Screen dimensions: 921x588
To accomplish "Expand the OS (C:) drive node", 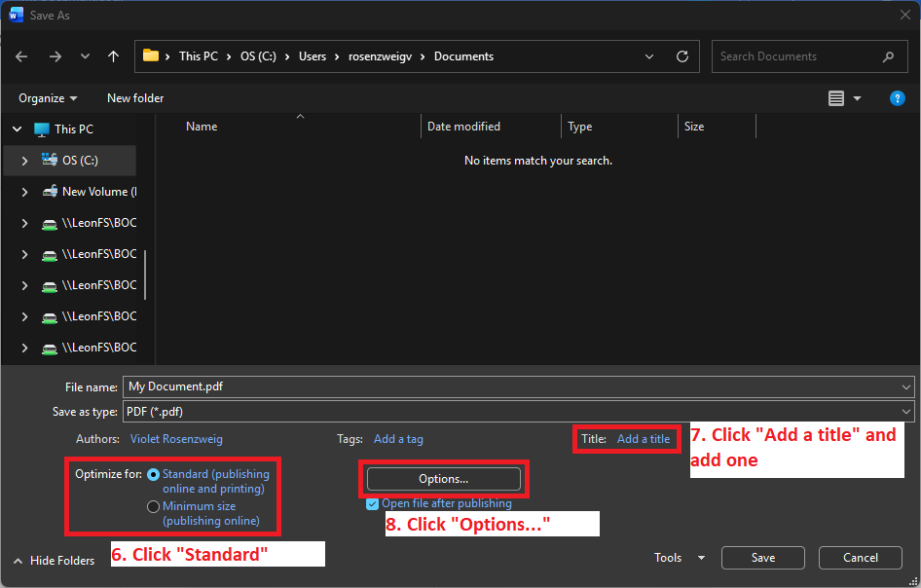I will point(24,161).
